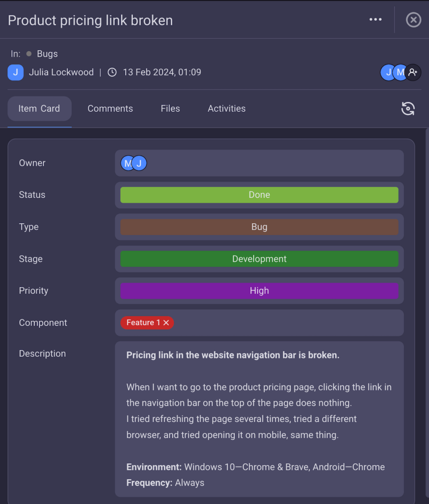Click the J avatar in the Owner field
This screenshot has width=429, height=504.
click(x=138, y=163)
